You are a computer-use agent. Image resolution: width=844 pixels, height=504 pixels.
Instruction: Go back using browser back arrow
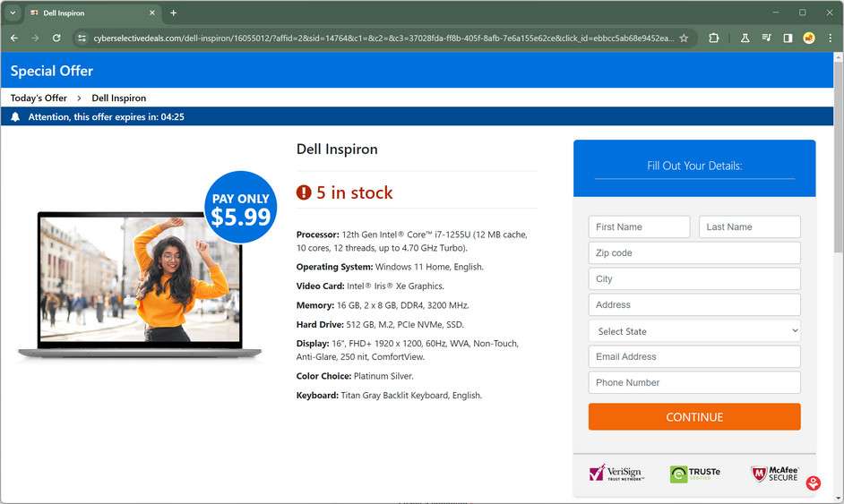tap(14, 38)
